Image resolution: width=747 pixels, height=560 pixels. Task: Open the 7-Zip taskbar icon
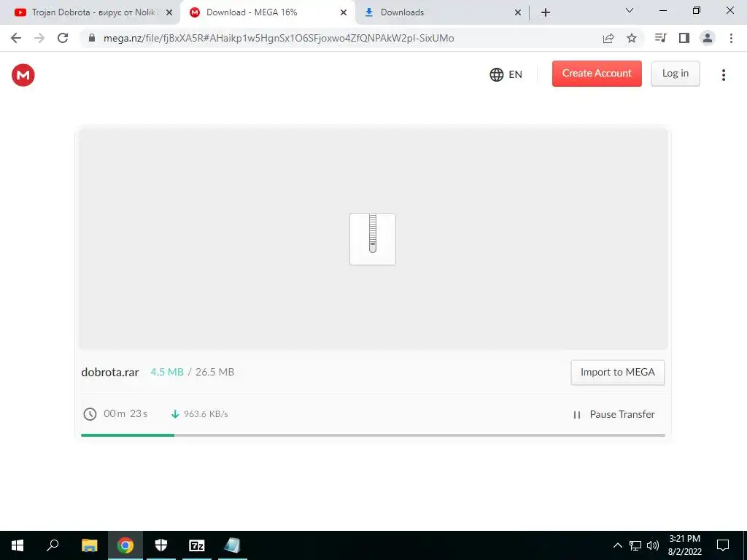click(x=197, y=545)
